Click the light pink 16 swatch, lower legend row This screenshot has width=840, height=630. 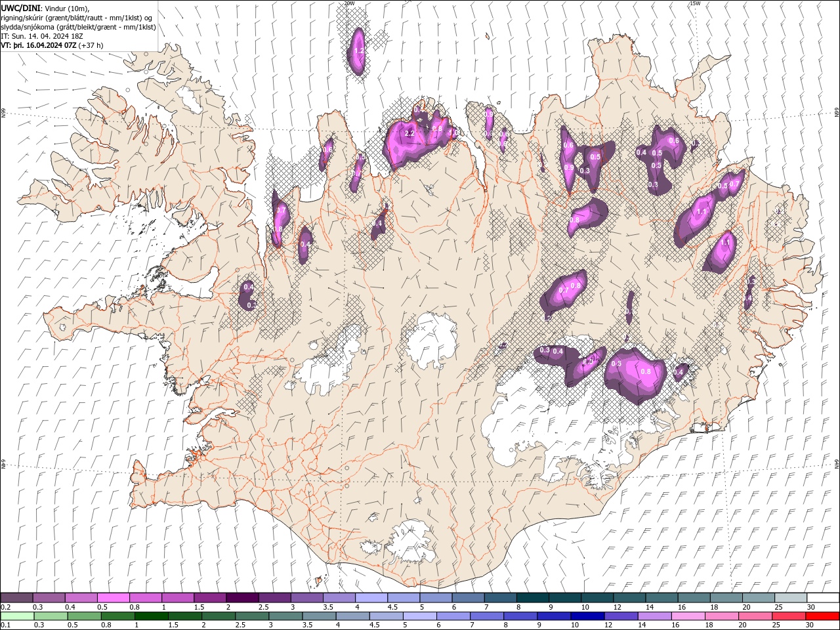coord(688,616)
